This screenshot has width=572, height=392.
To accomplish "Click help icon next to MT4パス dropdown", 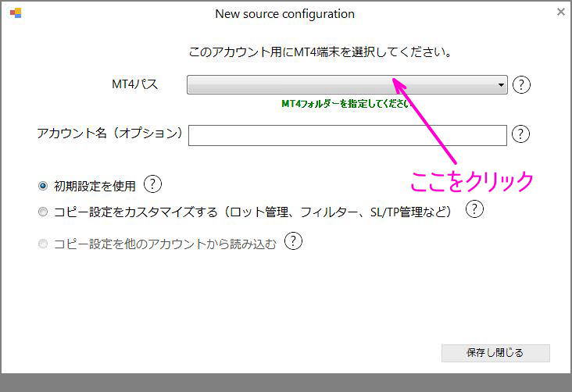I will click(x=521, y=84).
